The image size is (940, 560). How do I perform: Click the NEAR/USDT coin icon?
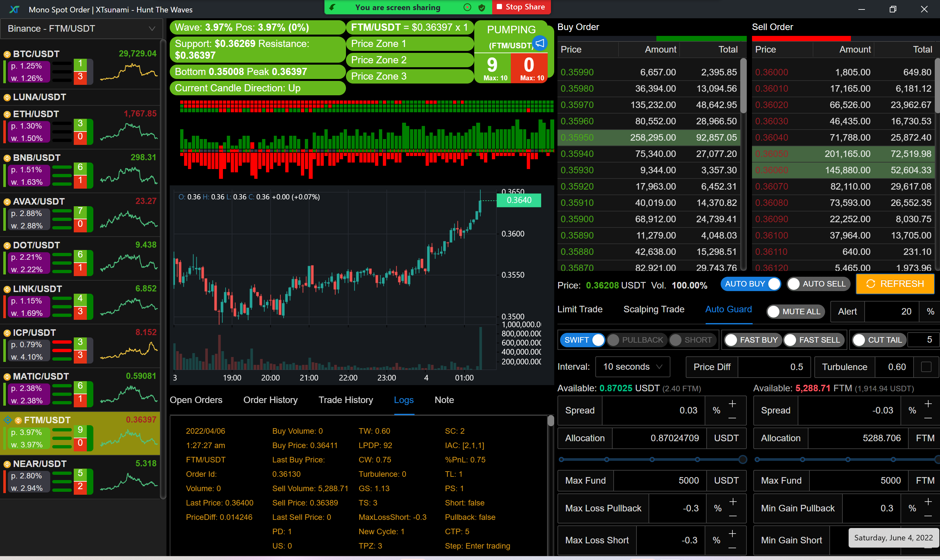point(7,464)
